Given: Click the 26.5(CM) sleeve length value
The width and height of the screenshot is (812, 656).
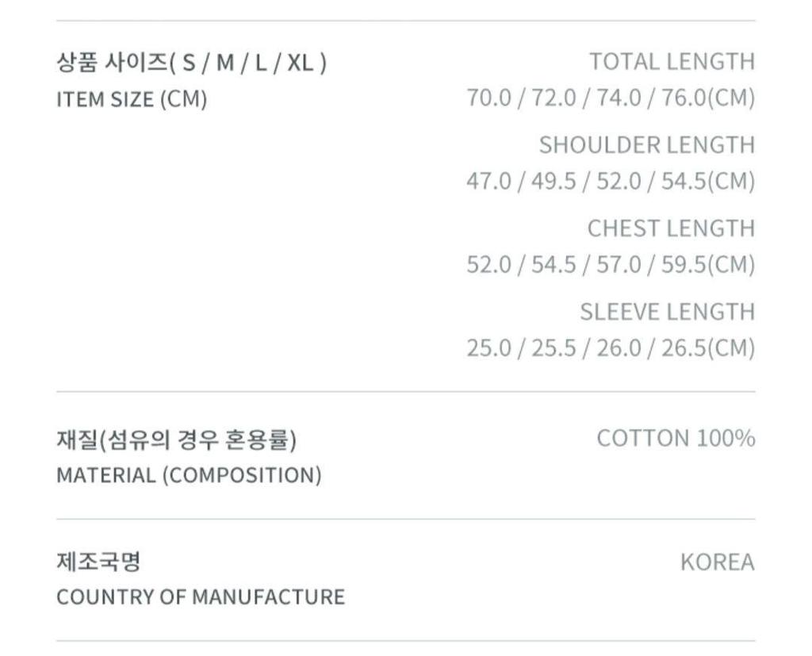Looking at the screenshot, I should (x=708, y=348).
